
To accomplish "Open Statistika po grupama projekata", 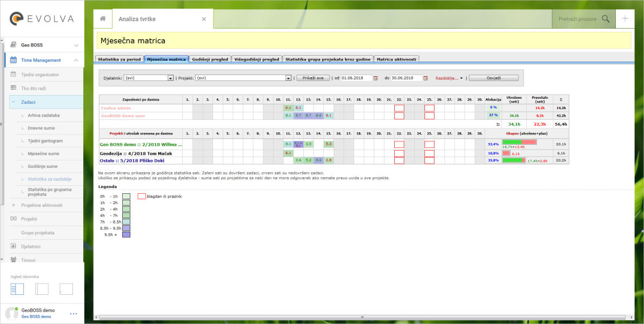I will tap(49, 192).
